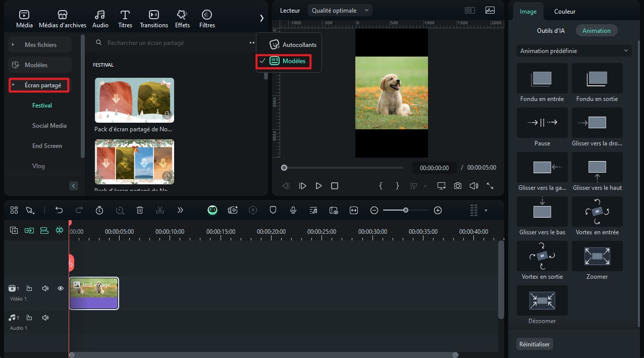The height and width of the screenshot is (358, 644).
Task: Switch to the Titres tab
Action: click(125, 19)
